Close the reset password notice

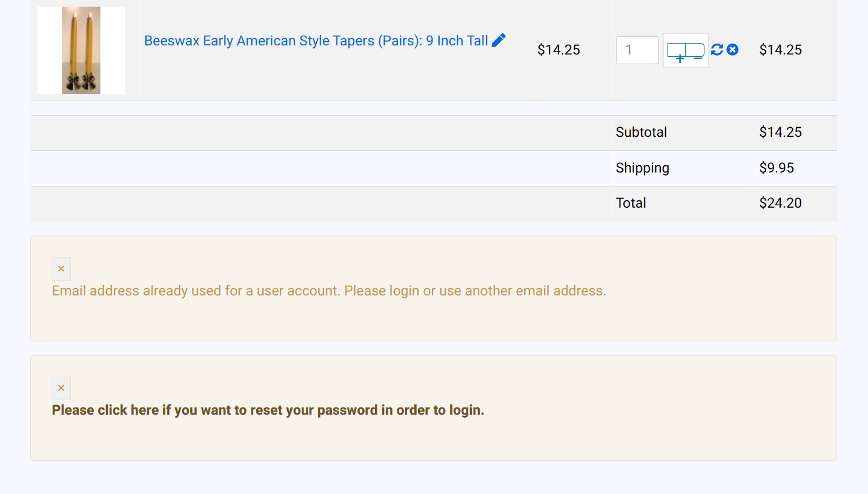click(61, 388)
